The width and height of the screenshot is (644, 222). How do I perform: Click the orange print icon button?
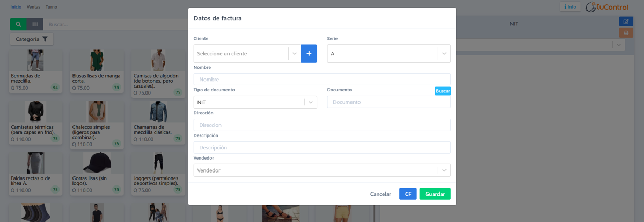pyautogui.click(x=626, y=33)
